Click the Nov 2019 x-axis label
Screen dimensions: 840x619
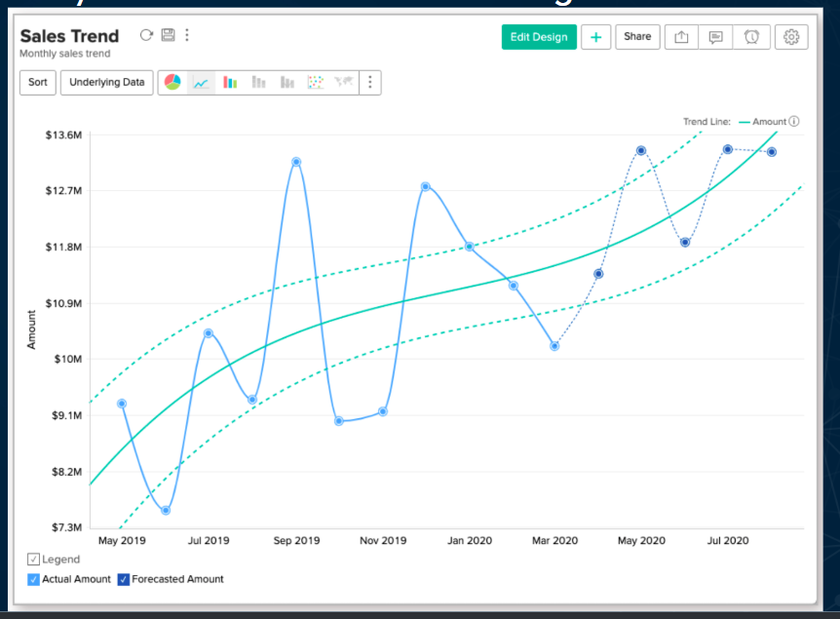coord(383,540)
